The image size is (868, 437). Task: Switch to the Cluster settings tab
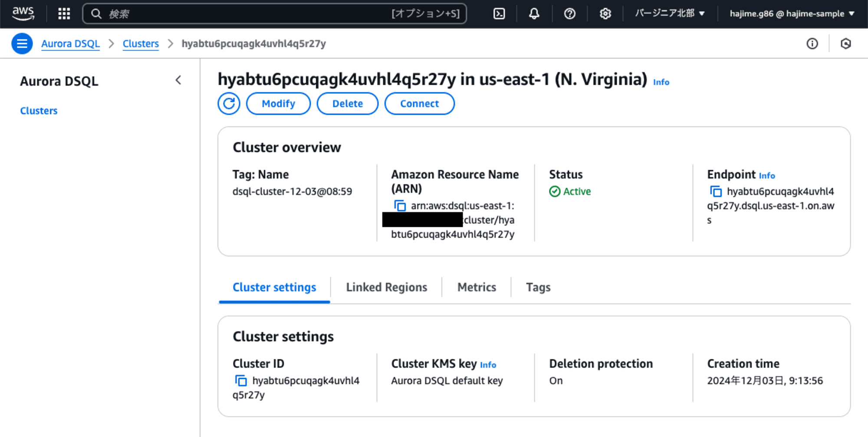tap(274, 287)
